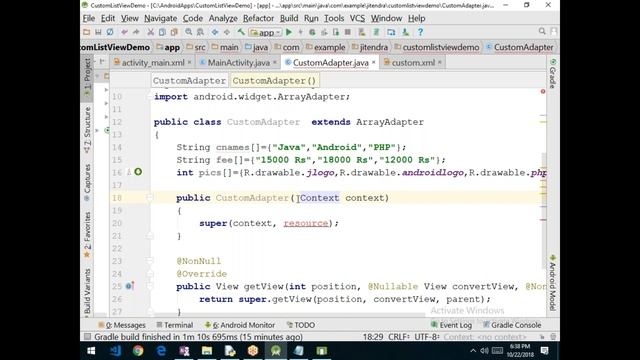The width and height of the screenshot is (640, 360).
Task: Show hidden system tray icons chevron
Action: 473,351
